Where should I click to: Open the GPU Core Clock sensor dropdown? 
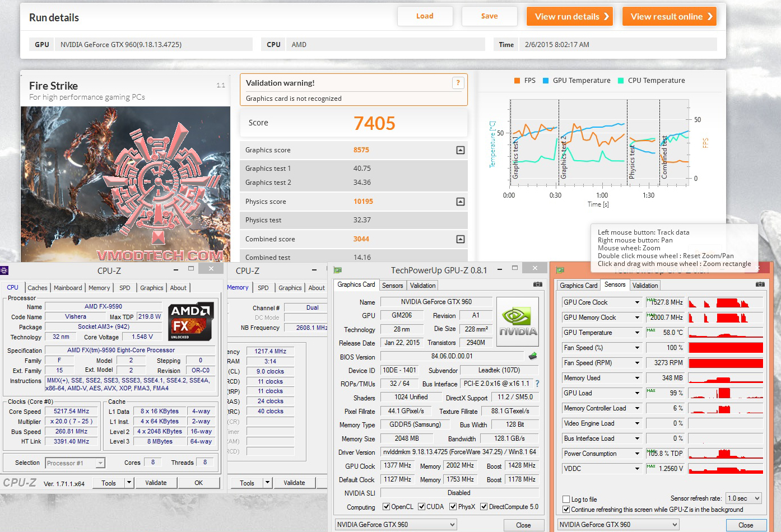pos(637,302)
